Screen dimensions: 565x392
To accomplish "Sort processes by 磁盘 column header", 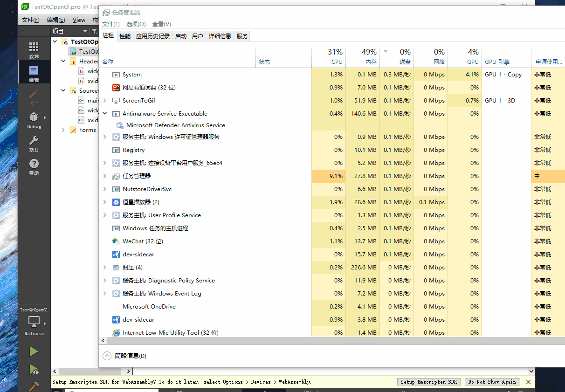I will (397, 57).
